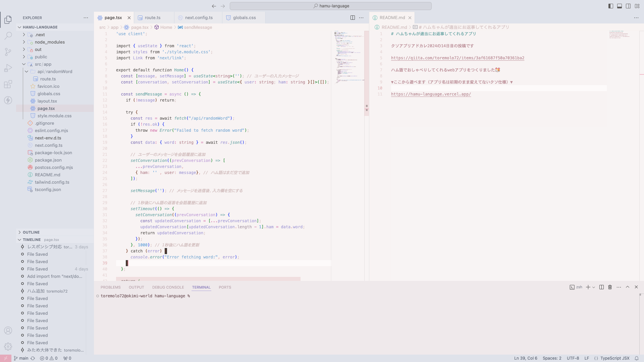Click the split editor right icon

tap(353, 18)
